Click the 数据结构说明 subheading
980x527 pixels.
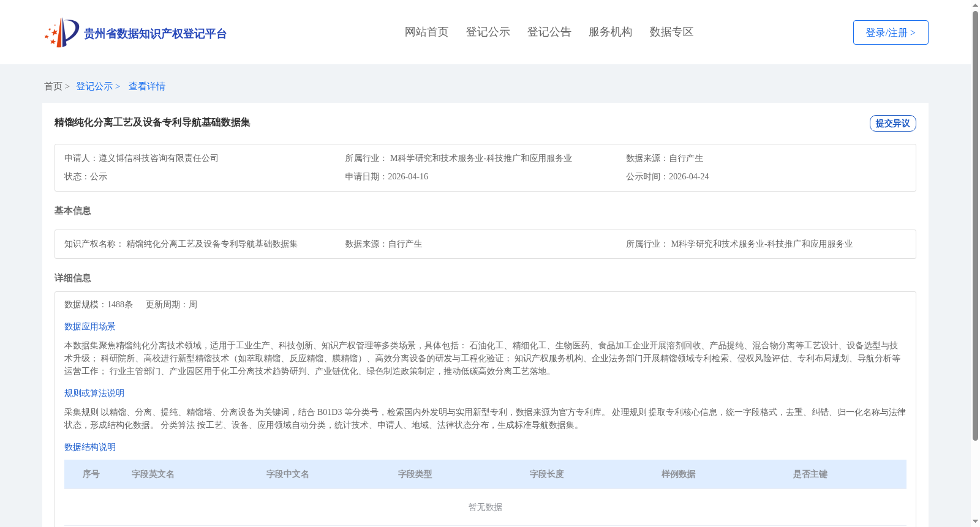tap(90, 447)
